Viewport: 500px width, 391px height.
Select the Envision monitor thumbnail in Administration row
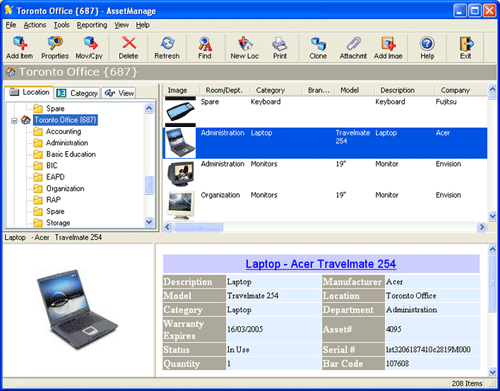[180, 174]
